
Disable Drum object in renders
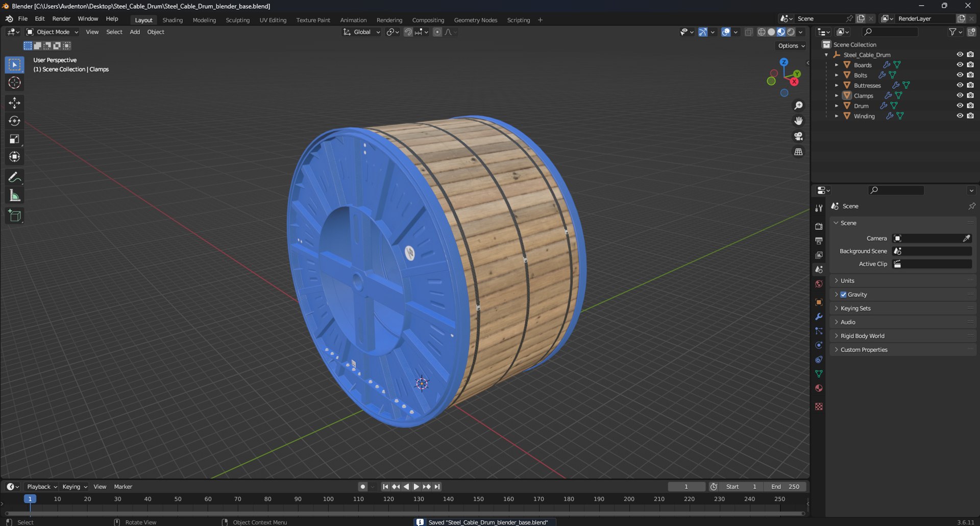click(970, 106)
